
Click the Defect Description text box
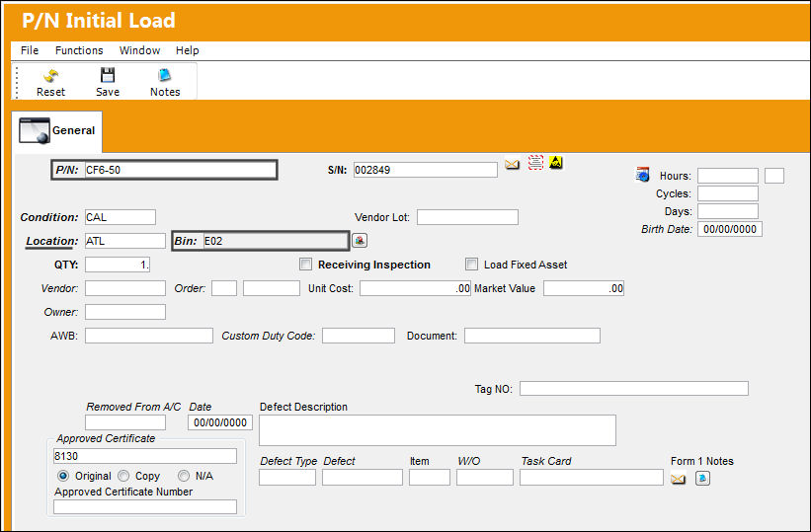click(438, 430)
